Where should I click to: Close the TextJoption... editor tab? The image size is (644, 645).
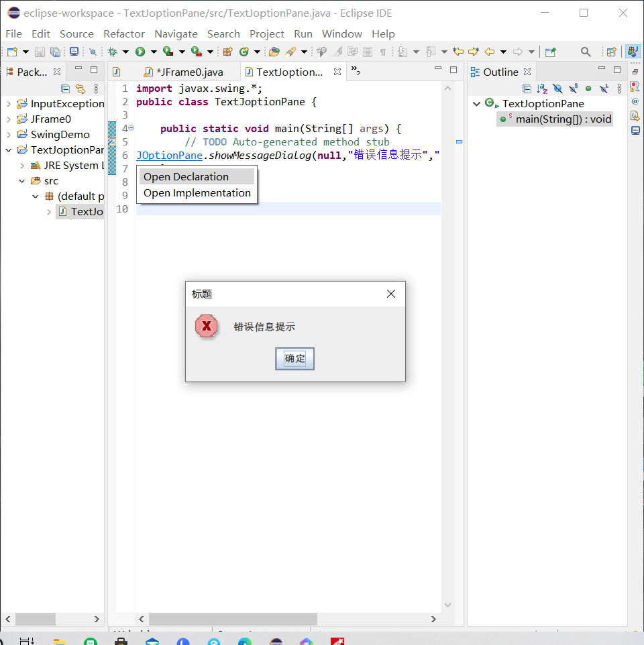[x=337, y=72]
